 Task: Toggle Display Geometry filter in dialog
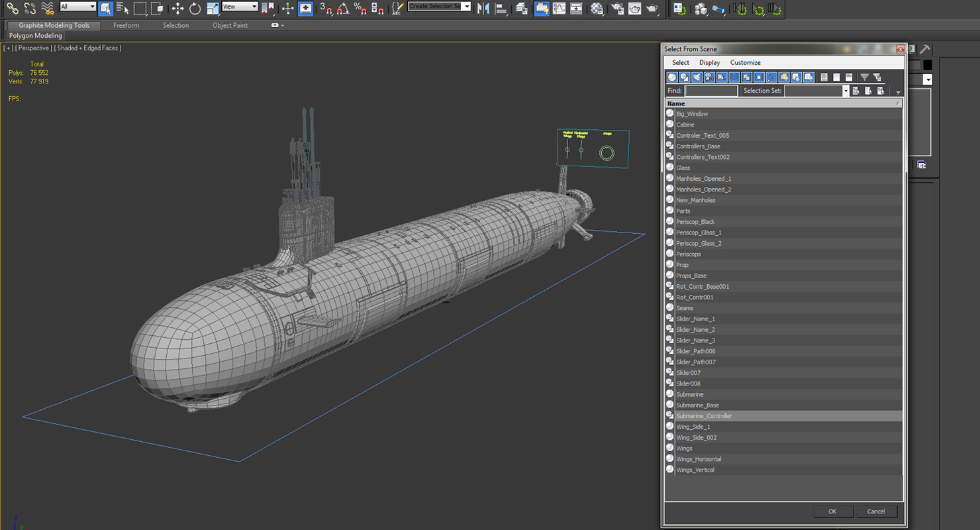click(672, 78)
